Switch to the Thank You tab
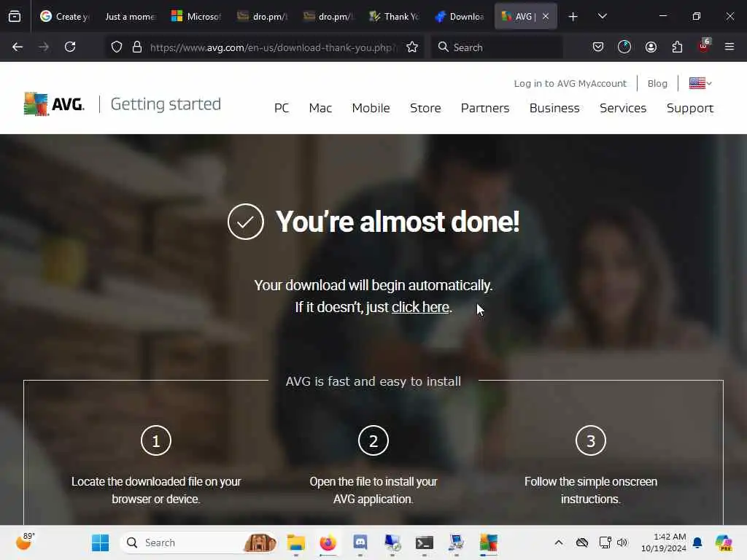Viewport: 747px width, 560px height. tap(393, 16)
